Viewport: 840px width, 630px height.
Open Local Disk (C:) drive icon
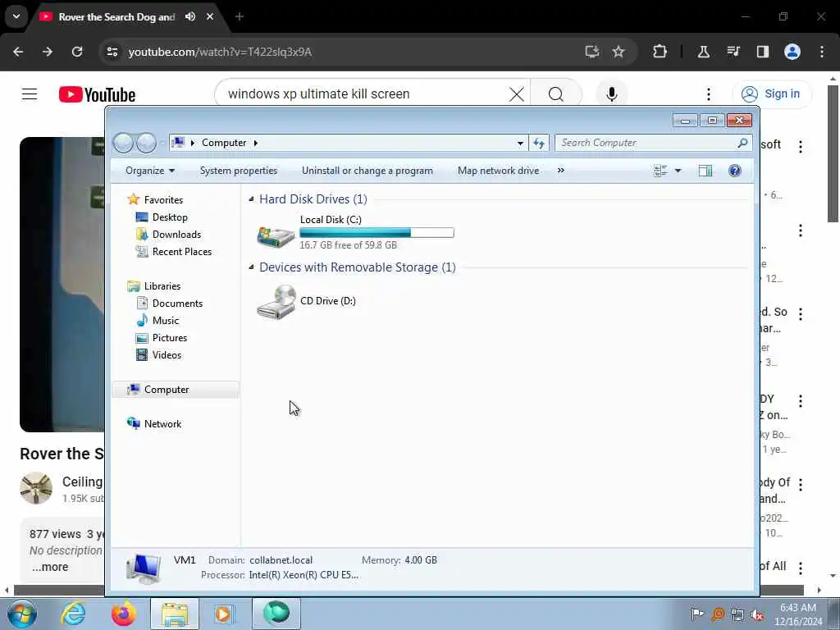276,235
